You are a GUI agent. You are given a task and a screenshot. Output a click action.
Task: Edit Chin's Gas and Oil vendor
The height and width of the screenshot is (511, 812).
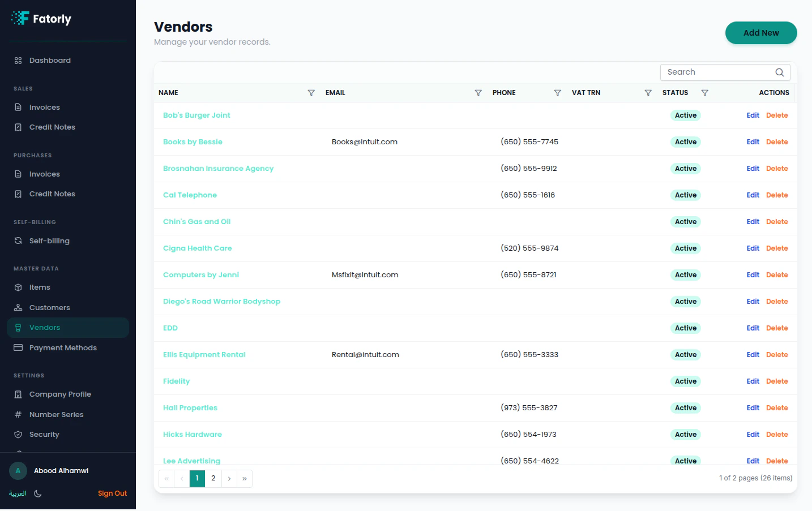tap(753, 222)
